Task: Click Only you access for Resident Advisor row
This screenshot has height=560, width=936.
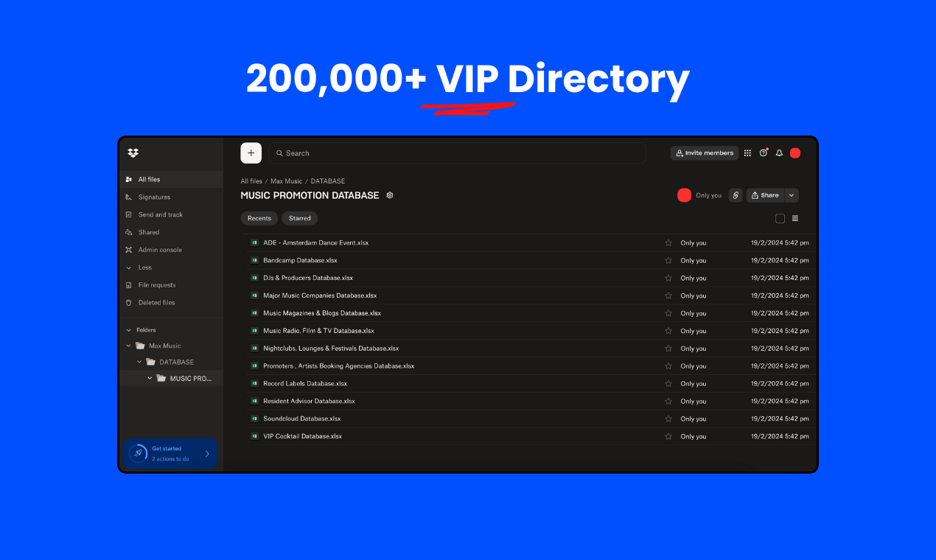Action: pos(694,402)
